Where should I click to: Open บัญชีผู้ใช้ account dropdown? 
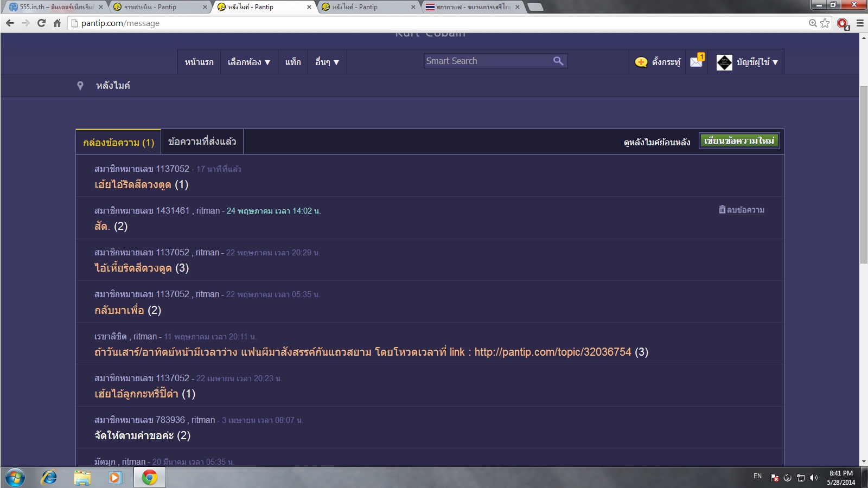tap(757, 62)
